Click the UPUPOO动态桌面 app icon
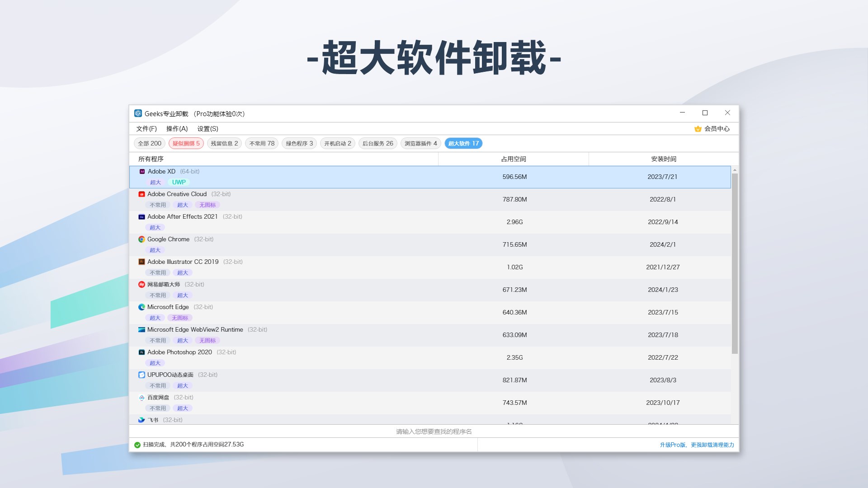The image size is (868, 488). tap(142, 375)
